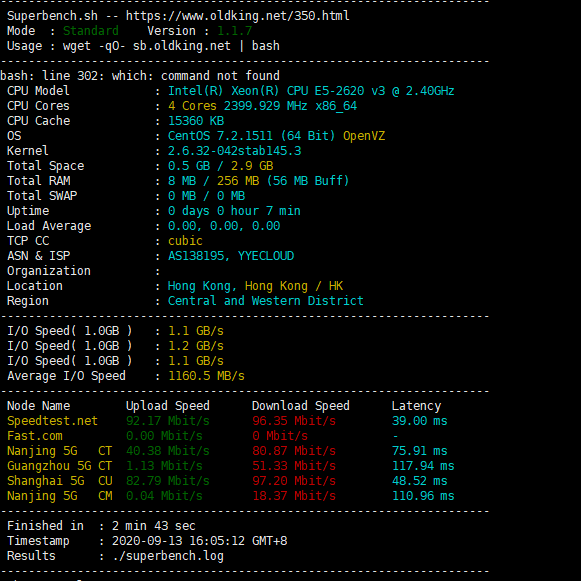Click the Fast.com node name

[35, 436]
